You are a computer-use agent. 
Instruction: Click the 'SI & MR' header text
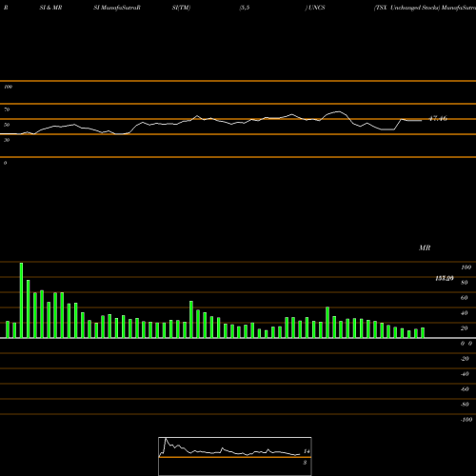[50, 8]
